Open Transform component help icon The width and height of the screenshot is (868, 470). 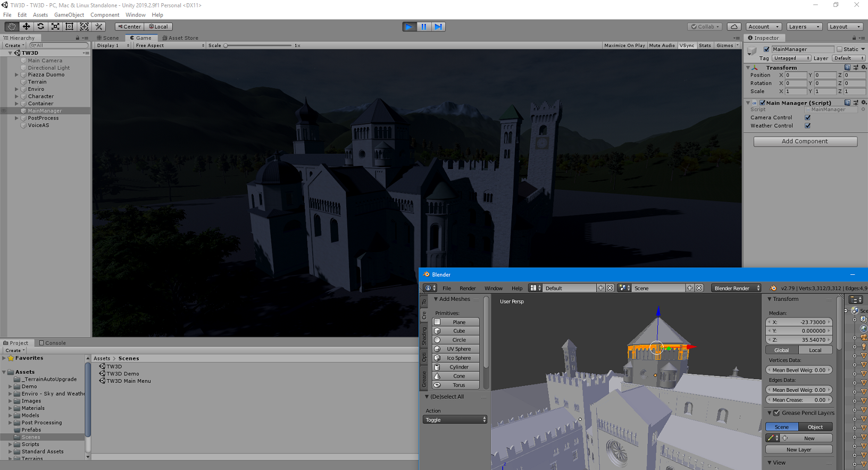[847, 68]
